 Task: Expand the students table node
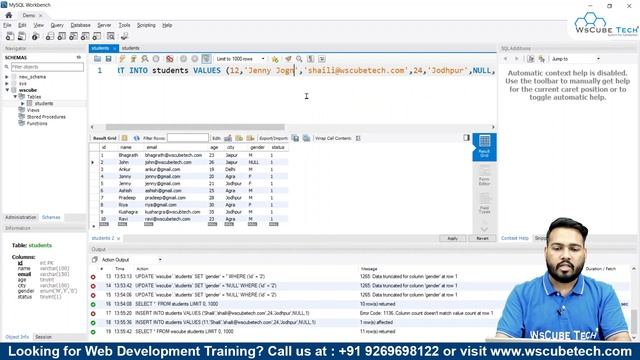[23, 104]
